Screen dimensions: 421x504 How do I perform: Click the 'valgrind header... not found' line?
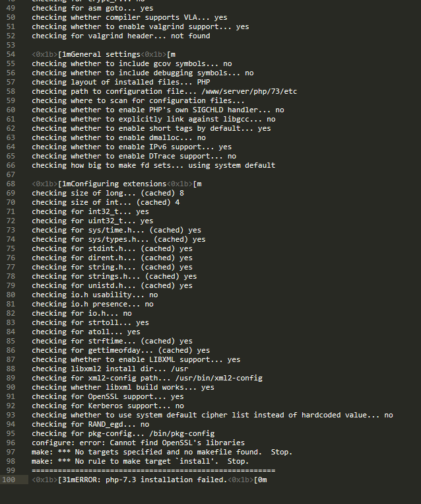[x=121, y=36]
